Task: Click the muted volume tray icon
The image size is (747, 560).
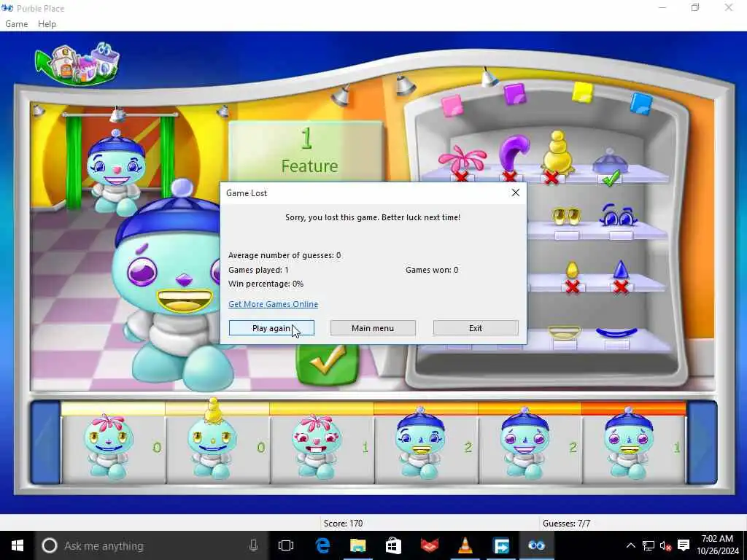Action: click(665, 545)
